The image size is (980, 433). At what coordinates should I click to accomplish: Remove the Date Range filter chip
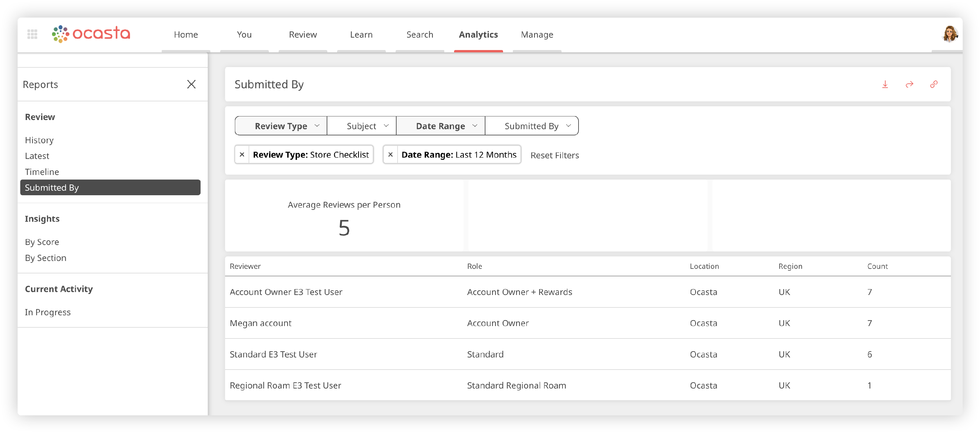click(390, 155)
